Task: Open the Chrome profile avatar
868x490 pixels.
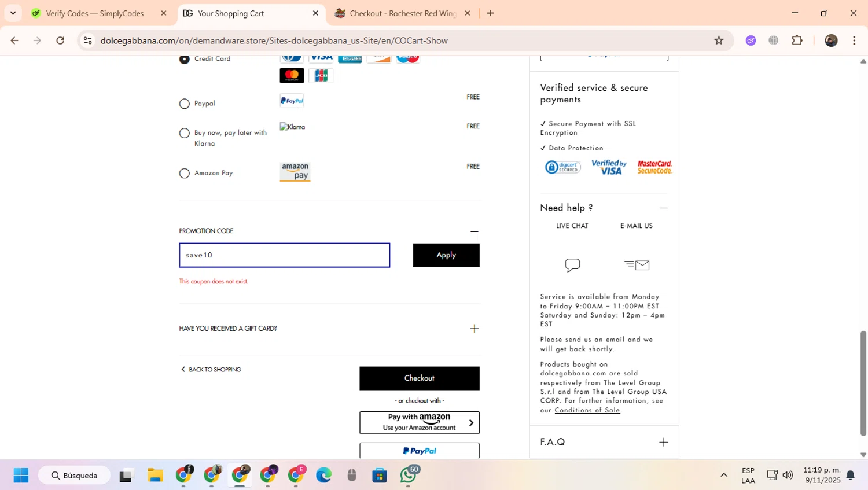Action: [x=831, y=40]
